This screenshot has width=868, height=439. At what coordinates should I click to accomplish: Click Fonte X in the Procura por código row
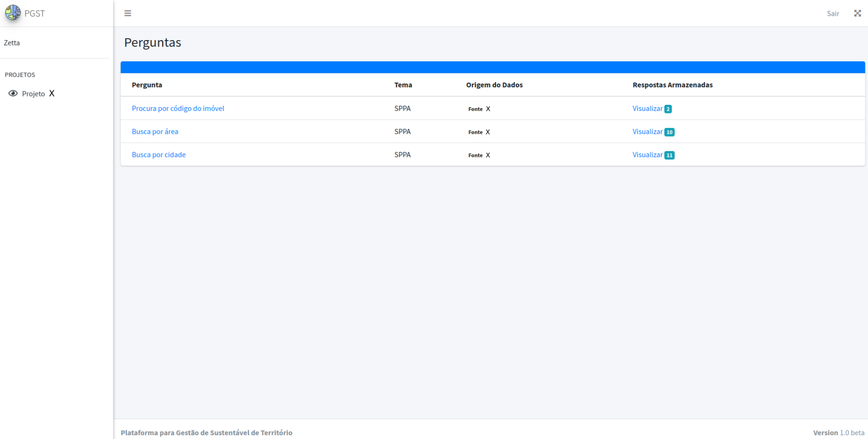[x=479, y=109]
